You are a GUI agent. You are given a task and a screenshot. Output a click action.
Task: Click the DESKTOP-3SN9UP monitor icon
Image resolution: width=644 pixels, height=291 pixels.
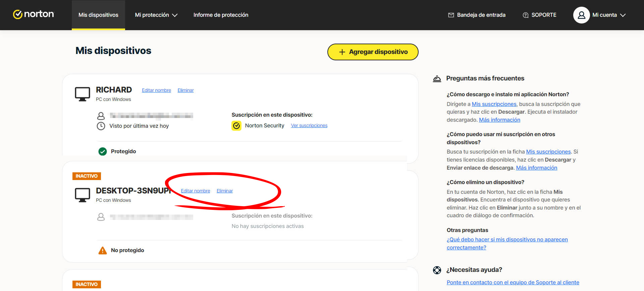pyautogui.click(x=82, y=195)
